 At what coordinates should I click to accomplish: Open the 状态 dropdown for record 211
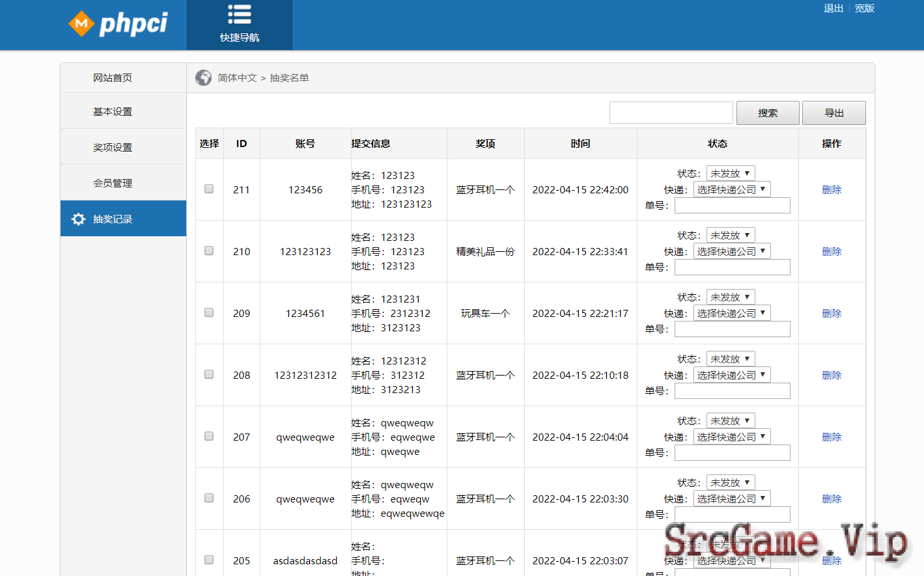(731, 174)
